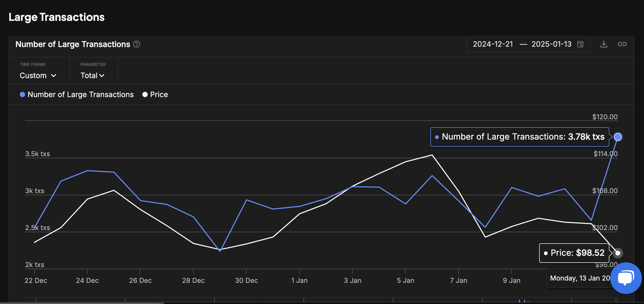Open the blue chat support bubble

626,278
